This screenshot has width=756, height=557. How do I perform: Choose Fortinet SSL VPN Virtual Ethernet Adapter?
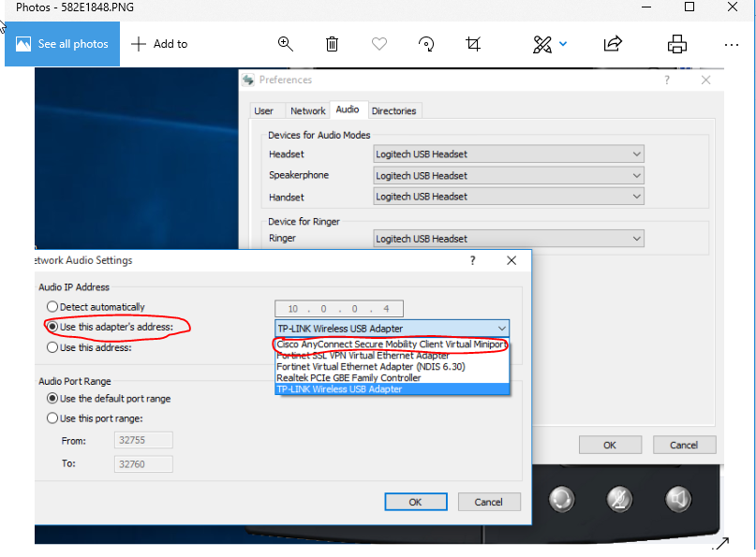pyautogui.click(x=392, y=356)
